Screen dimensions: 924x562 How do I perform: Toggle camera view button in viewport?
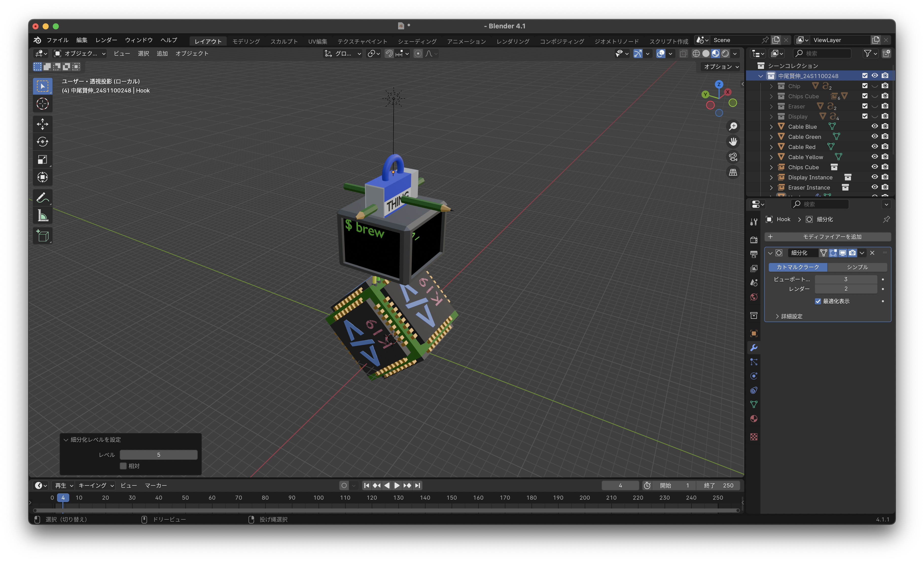coord(733,157)
